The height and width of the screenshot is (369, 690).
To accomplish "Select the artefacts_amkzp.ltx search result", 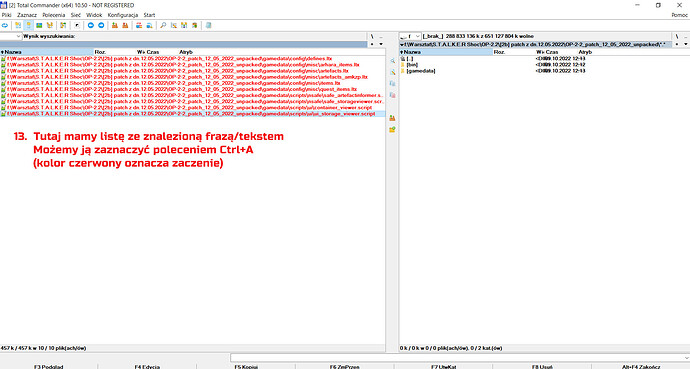I will 184,77.
